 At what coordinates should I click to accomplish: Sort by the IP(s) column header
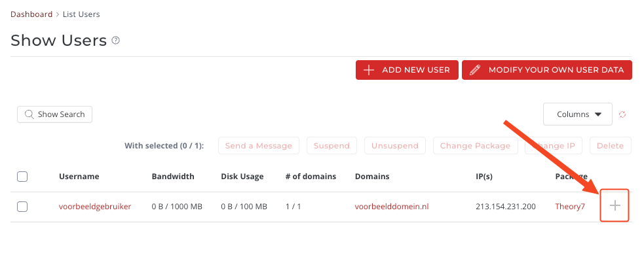(484, 177)
